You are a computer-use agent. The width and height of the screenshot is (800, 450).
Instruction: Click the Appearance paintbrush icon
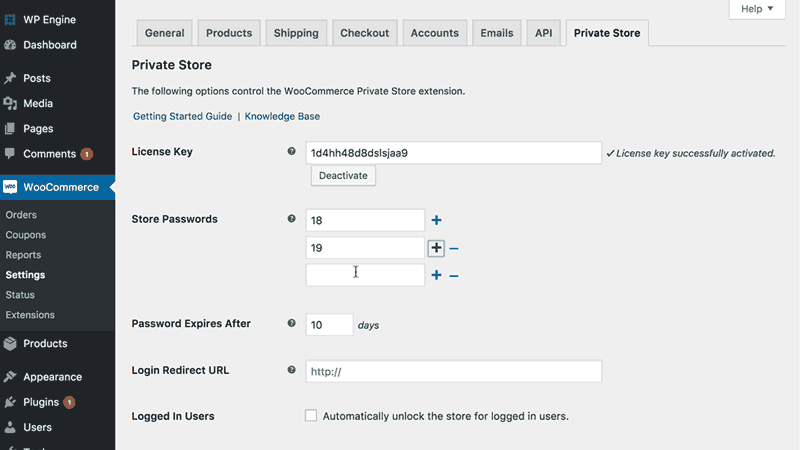(10, 377)
